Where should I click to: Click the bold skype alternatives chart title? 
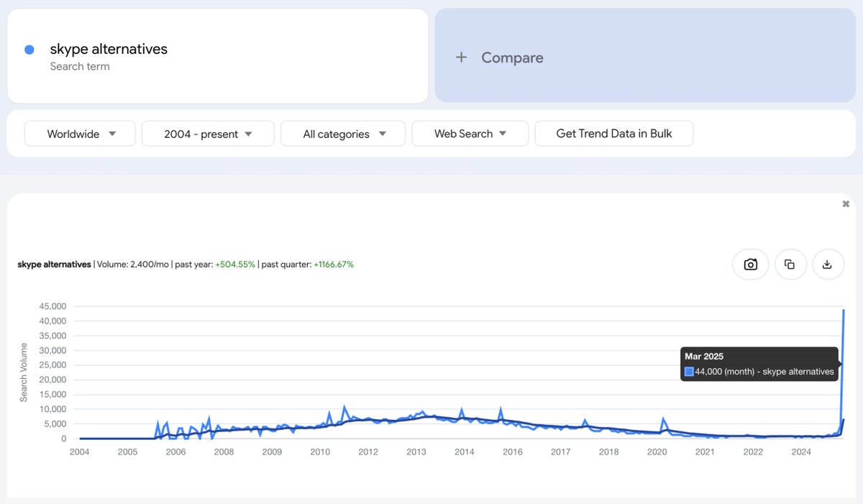pos(55,265)
